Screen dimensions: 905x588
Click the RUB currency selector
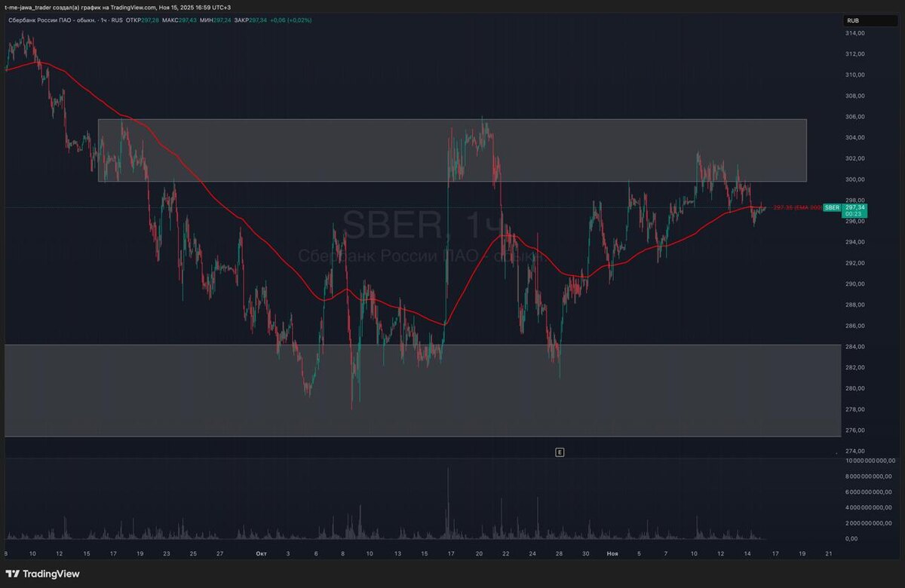tap(870, 20)
